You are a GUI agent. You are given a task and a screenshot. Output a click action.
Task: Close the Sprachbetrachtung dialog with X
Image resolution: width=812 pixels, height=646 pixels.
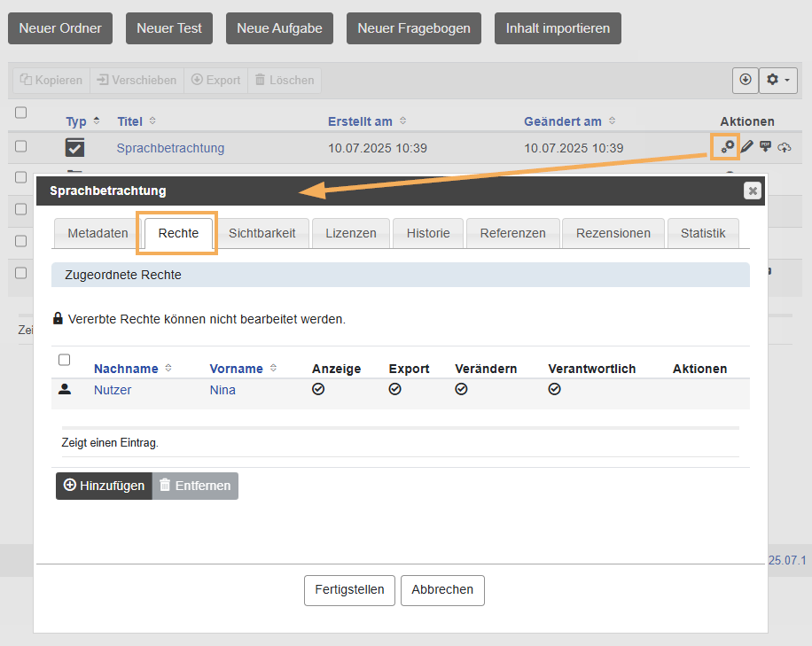pos(752,191)
